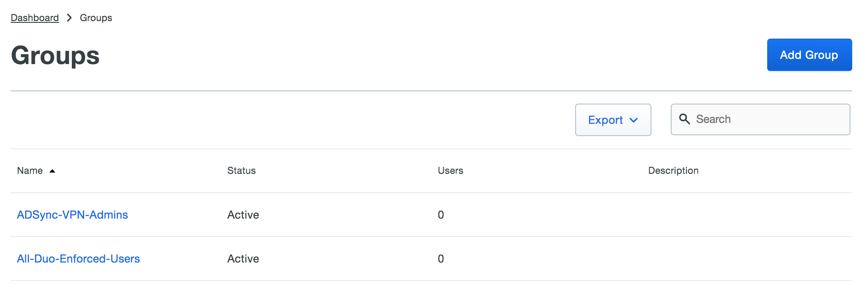The height and width of the screenshot is (288, 868).
Task: Sort groups by the Users column header
Action: pyautogui.click(x=450, y=171)
